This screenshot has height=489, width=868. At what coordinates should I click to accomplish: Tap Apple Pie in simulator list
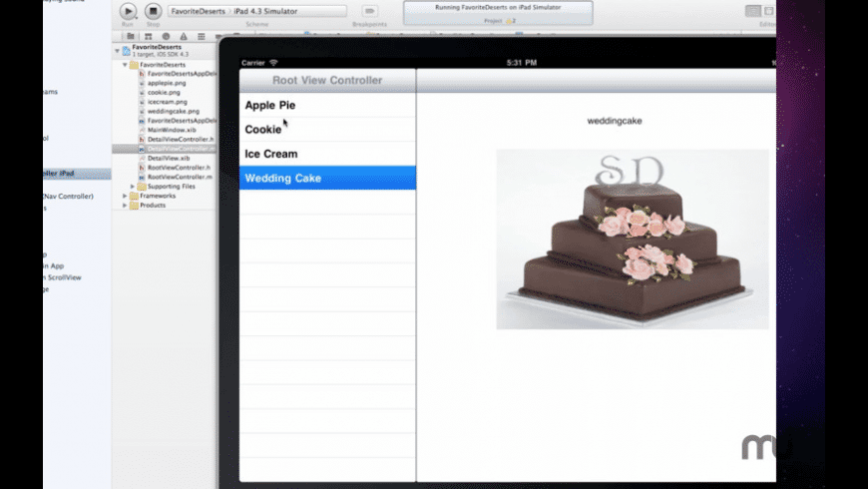(x=327, y=105)
